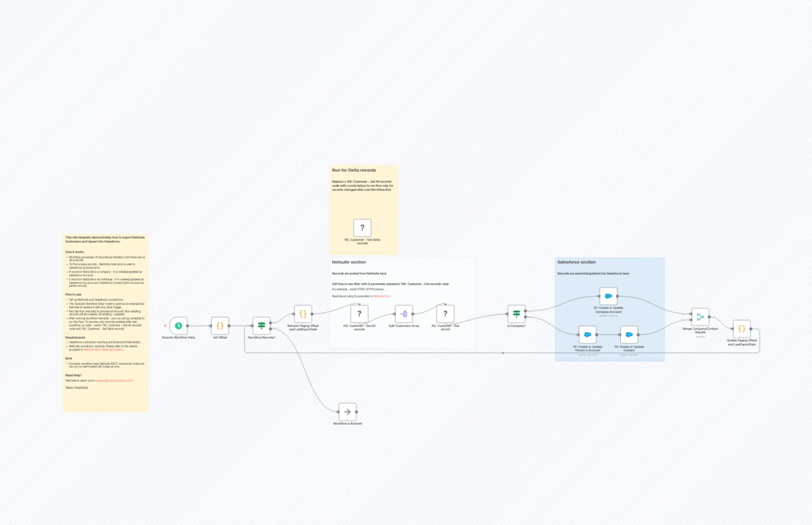This screenshot has width=812, height=525.
Task: Click the Has More Records? switch node
Action: [261, 325]
